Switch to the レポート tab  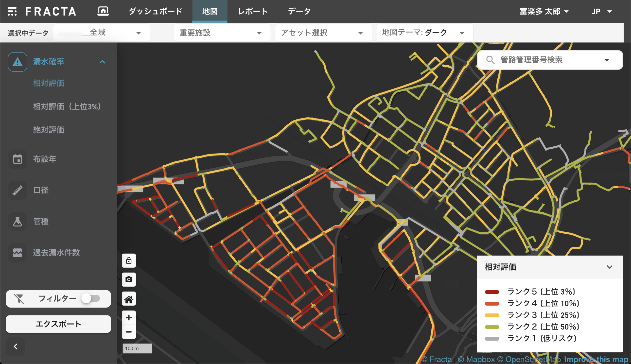[x=252, y=11]
